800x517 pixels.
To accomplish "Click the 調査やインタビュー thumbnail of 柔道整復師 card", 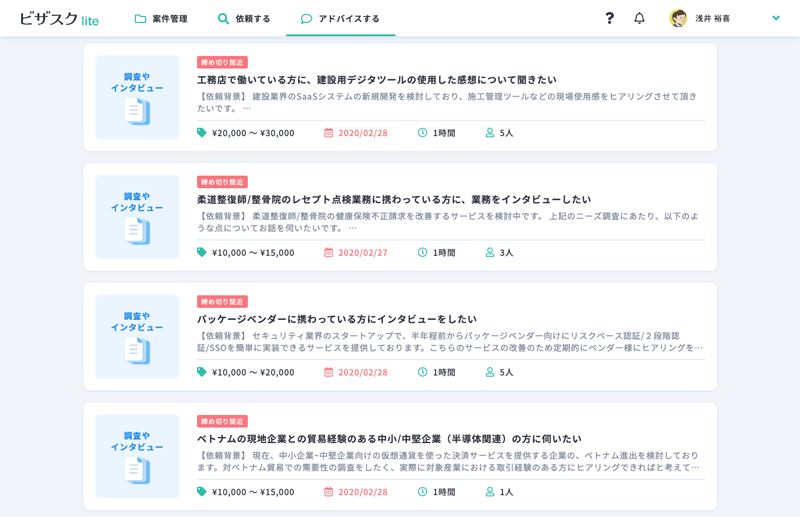I will tap(137, 217).
